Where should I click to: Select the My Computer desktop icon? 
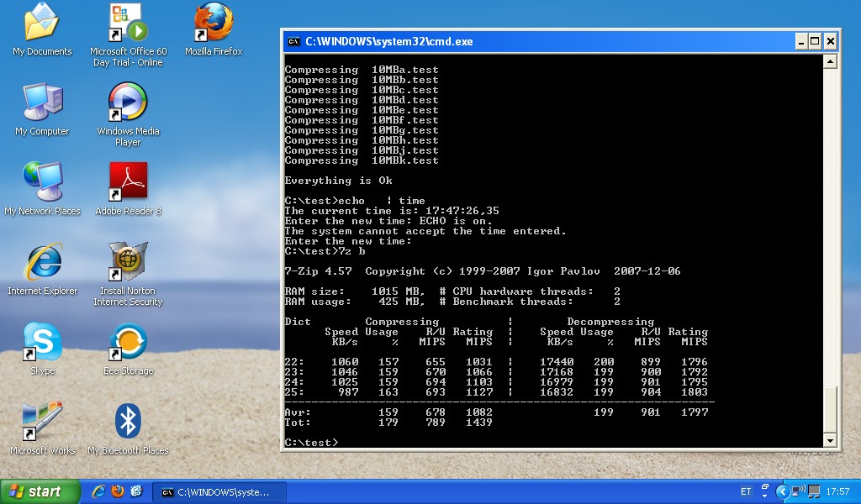coord(42,110)
